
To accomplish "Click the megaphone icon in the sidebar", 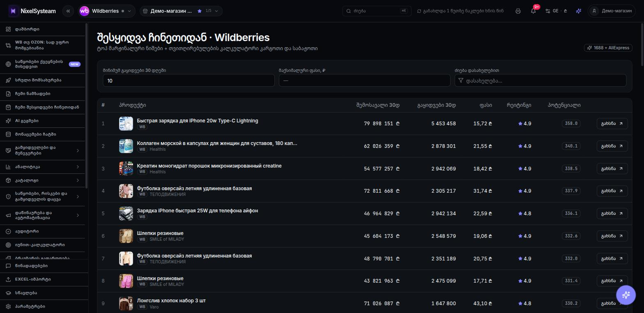I will pyautogui.click(x=9, y=215).
